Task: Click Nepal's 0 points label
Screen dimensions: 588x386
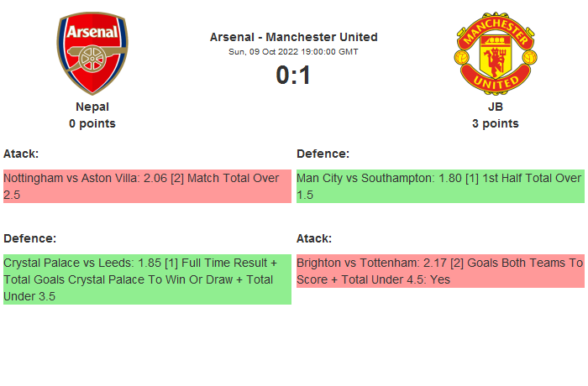Action: [x=92, y=123]
